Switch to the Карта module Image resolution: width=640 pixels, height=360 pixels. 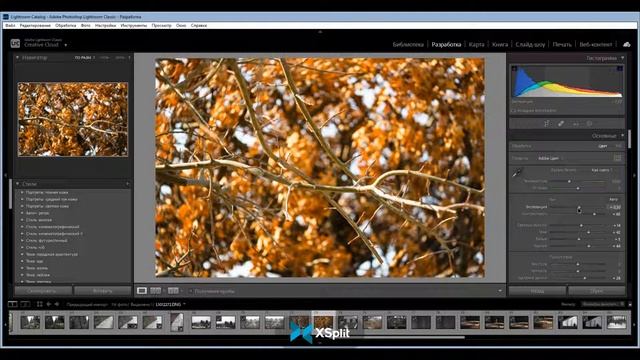point(476,44)
